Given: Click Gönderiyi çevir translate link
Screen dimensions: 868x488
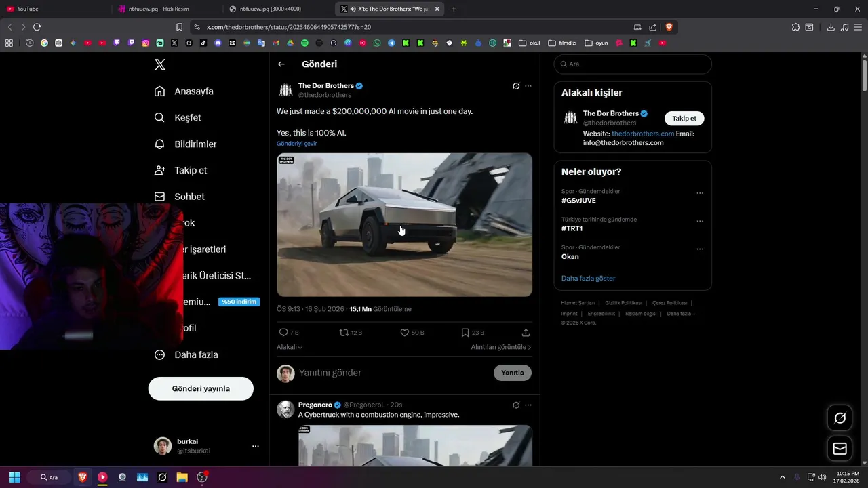Looking at the screenshot, I should 296,144.
